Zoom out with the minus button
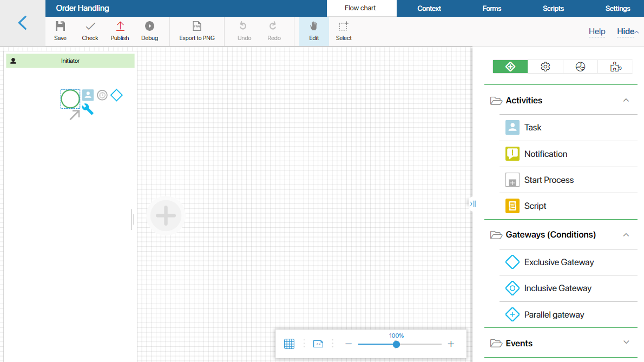Screen dimensions: 644x362 (x=349, y=344)
